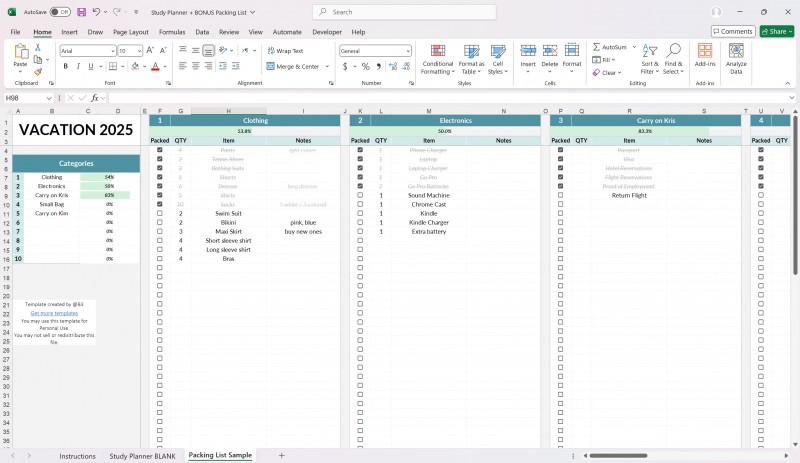Center text horizontally icon
This screenshot has width=800, height=463.
(x=195, y=66)
